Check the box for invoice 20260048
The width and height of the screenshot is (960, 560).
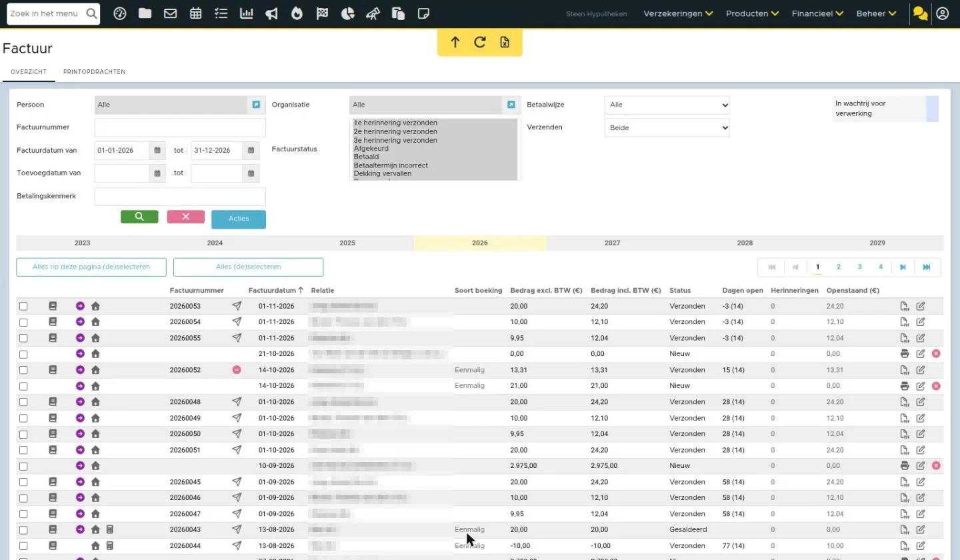coord(23,403)
